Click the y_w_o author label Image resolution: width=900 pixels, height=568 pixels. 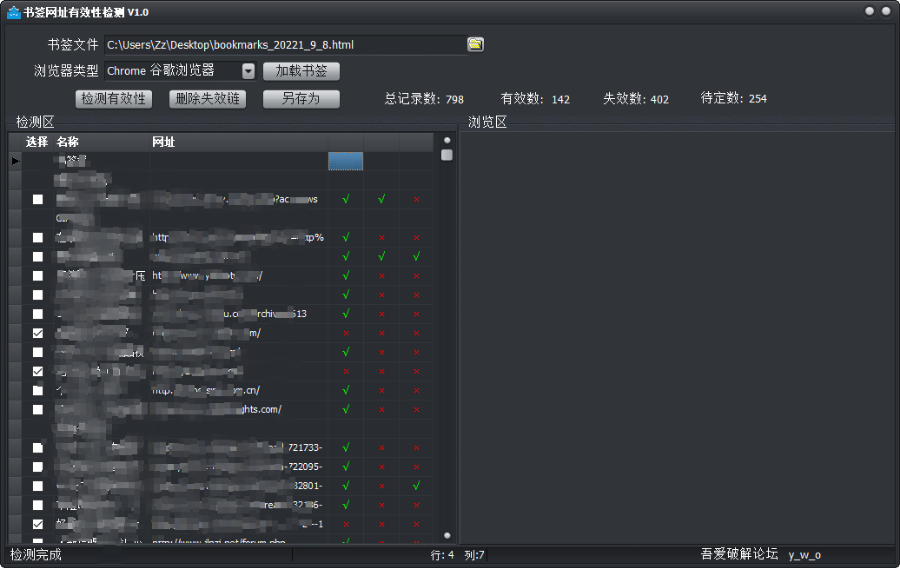point(804,555)
